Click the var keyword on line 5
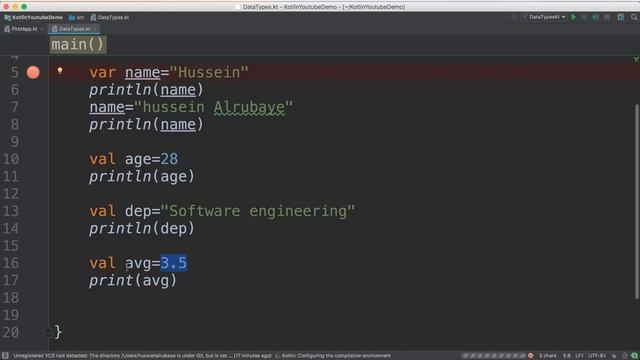640x360 pixels. tap(102, 72)
